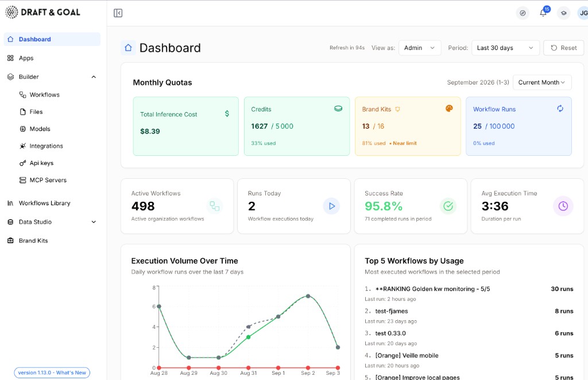Click the coins icon on Credits card
This screenshot has width=588, height=380.
[338, 109]
